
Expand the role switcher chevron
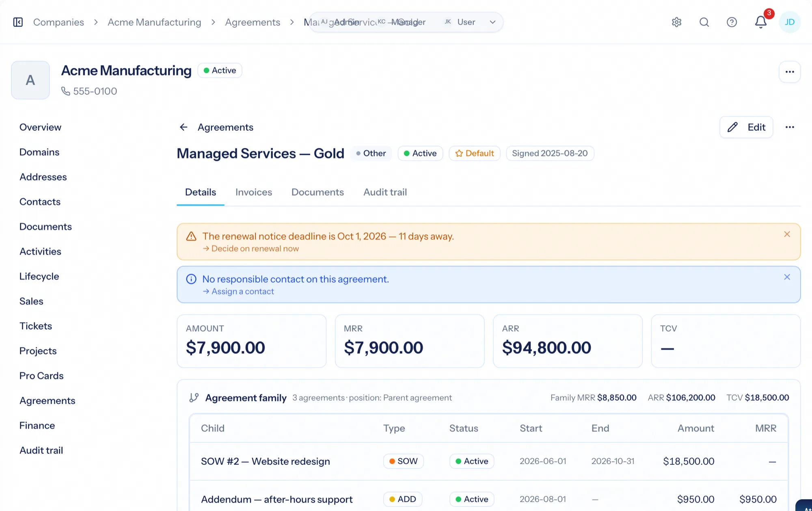click(x=492, y=22)
